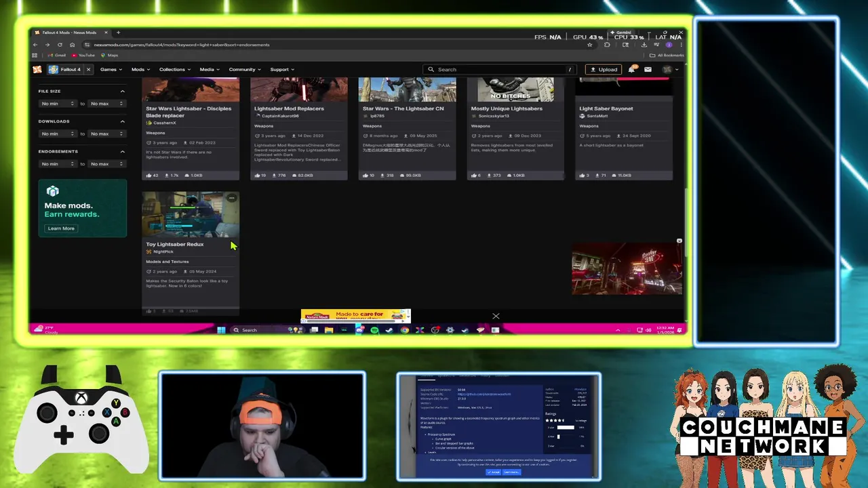Open the three-dot menu on Toy Lightsaber Redux thumbnail
This screenshot has width=868, height=488.
[232, 198]
